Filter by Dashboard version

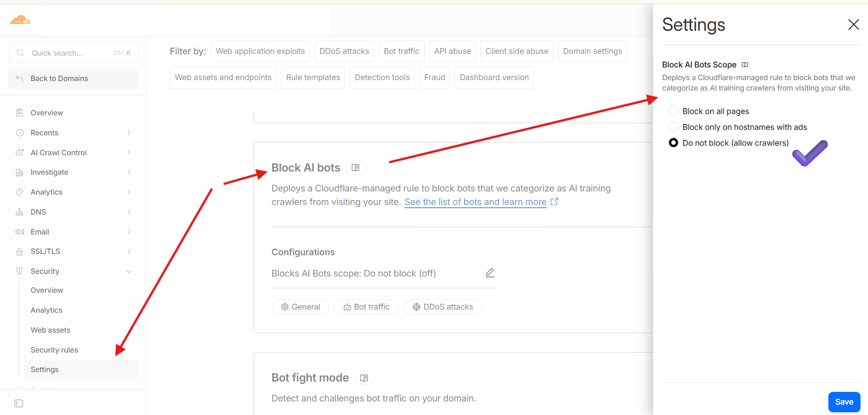click(494, 77)
